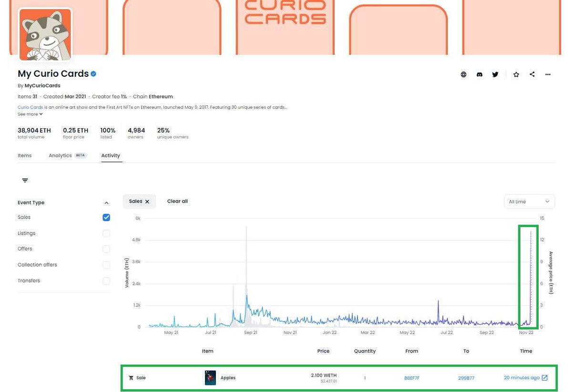The width and height of the screenshot is (572, 392).
Task: Check the Collection offers event type
Action: (x=106, y=265)
